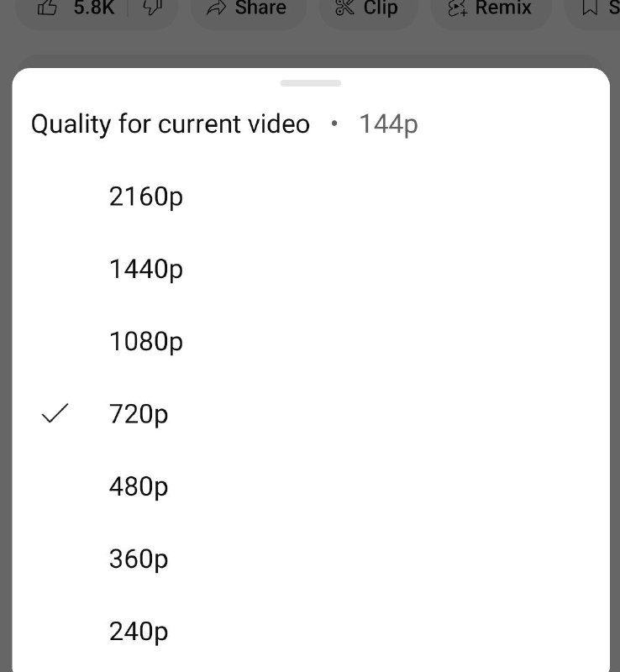620x672 pixels.
Task: Tap the Save bookmark icon
Action: (591, 8)
